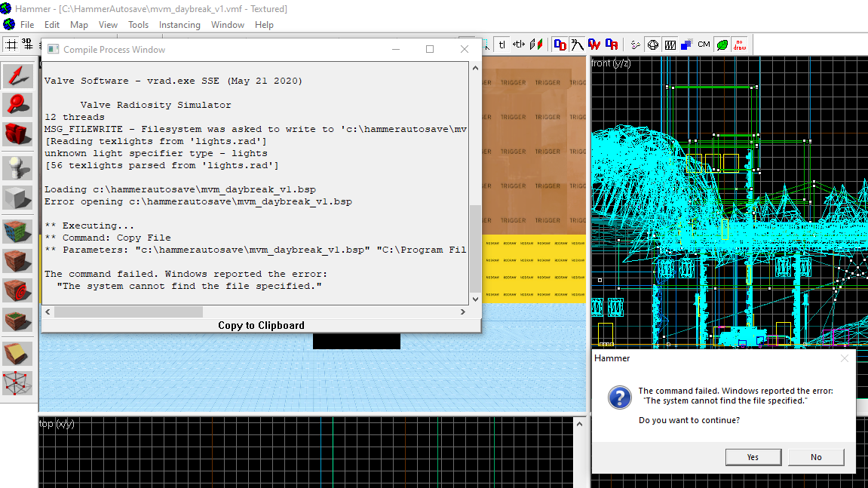Viewport: 868px width, 488px height.
Task: Click 'Do you want to continue?' text
Action: [689, 420]
